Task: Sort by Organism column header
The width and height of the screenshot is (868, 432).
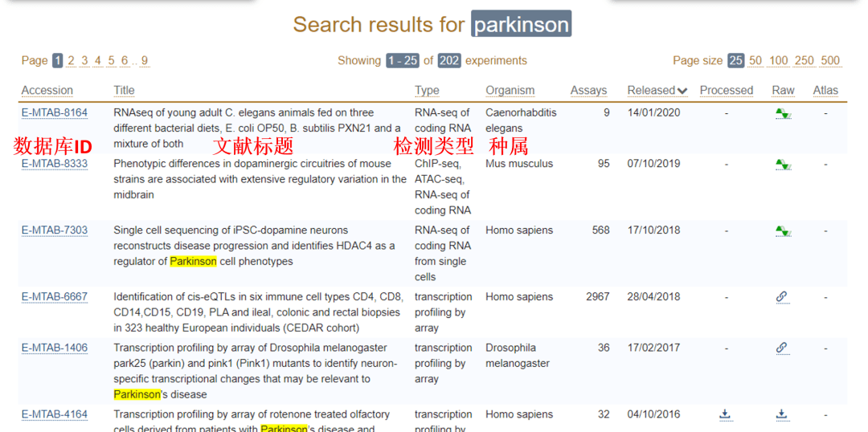Action: coord(510,90)
